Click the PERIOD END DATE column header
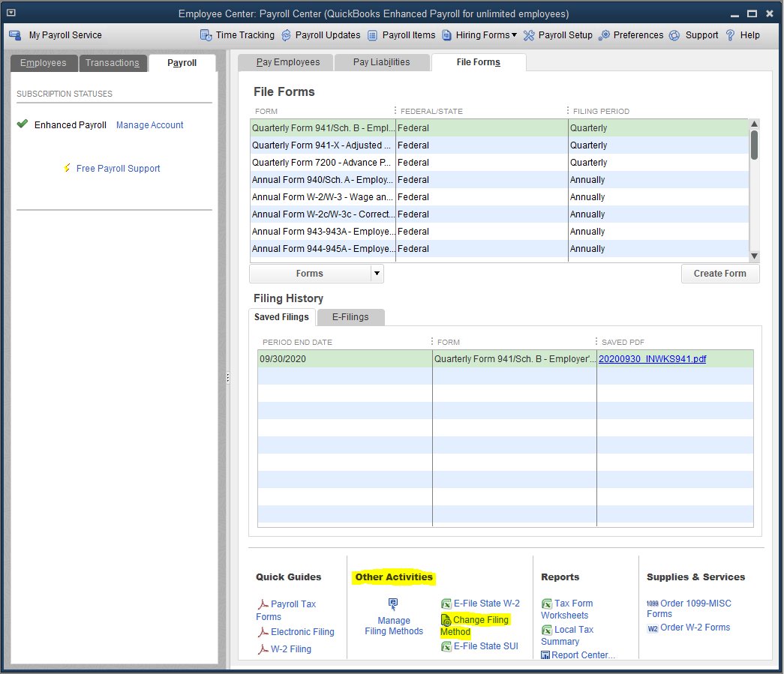 point(297,342)
